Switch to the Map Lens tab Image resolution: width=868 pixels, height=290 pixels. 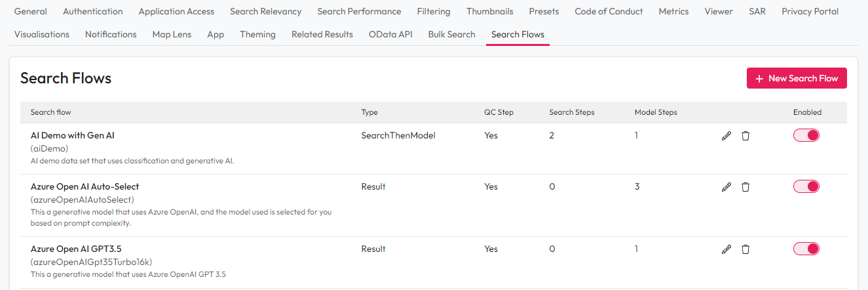click(x=172, y=34)
